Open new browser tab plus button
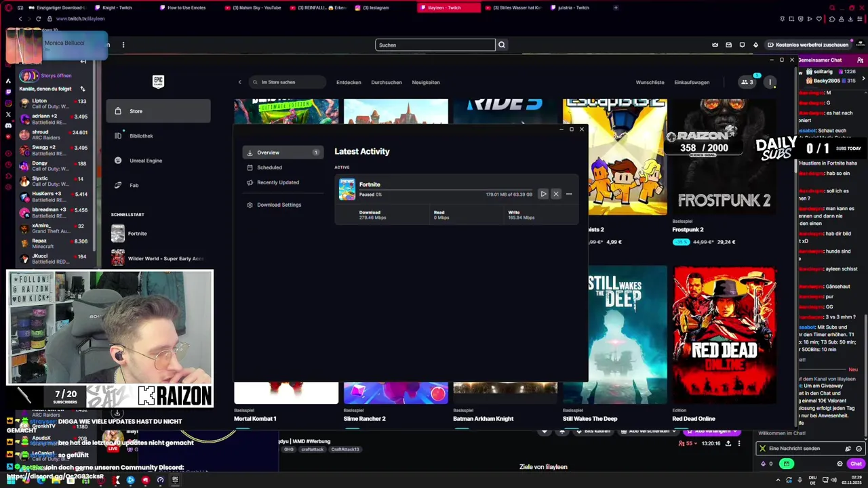The image size is (868, 488). (616, 7)
